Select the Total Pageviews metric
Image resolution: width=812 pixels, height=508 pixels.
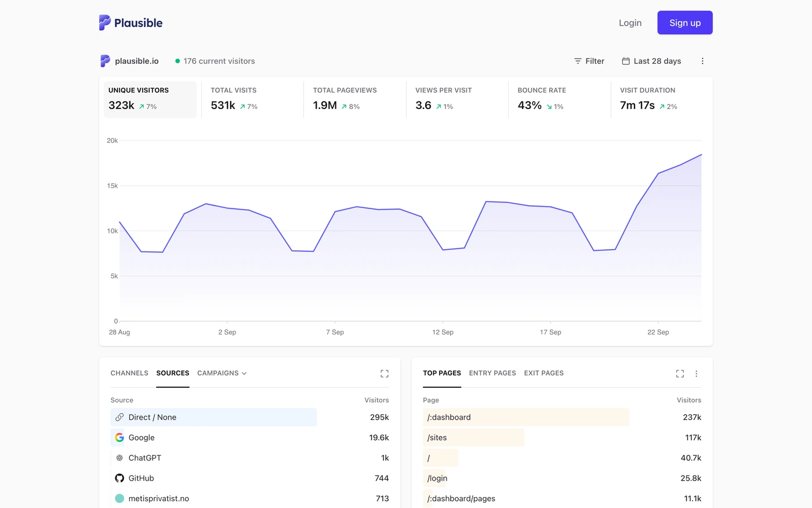click(355, 99)
